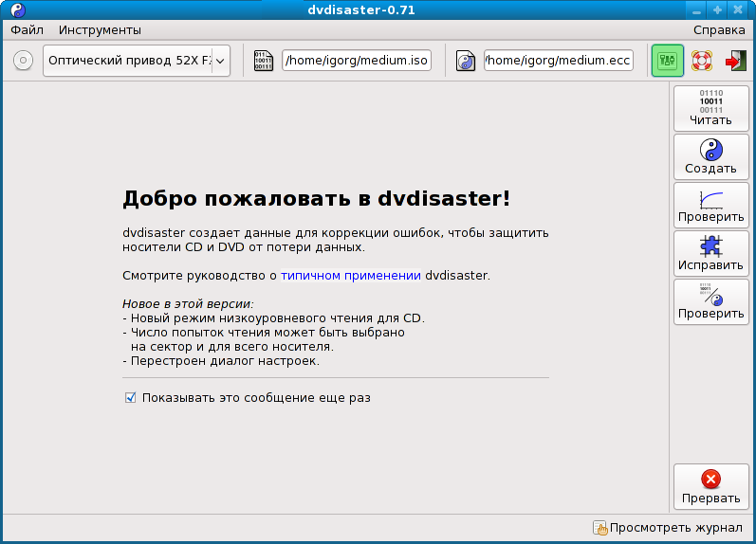This screenshot has width=756, height=544.
Task: Click the Добро пожаловать в dvdisaster! heading
Action: point(316,198)
